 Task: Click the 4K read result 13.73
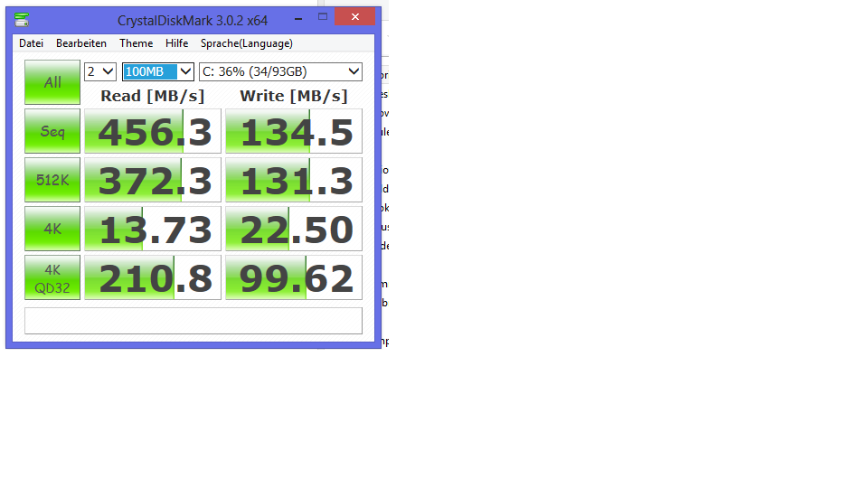point(153,229)
